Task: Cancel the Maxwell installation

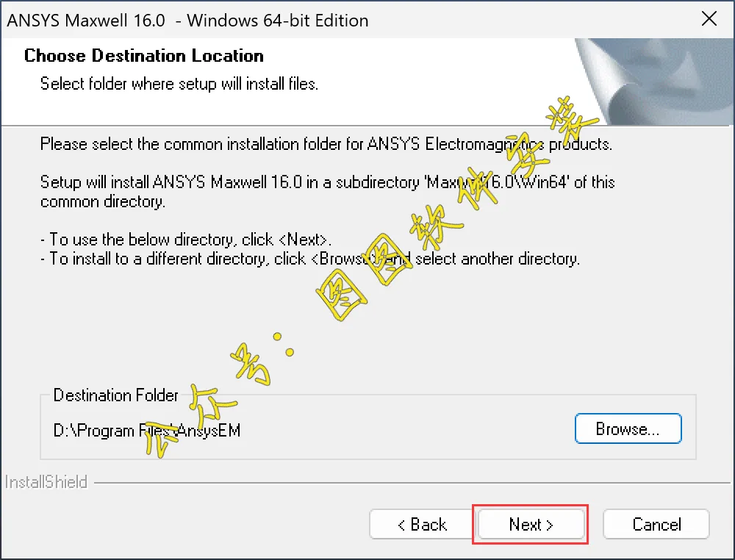Action: click(x=656, y=525)
